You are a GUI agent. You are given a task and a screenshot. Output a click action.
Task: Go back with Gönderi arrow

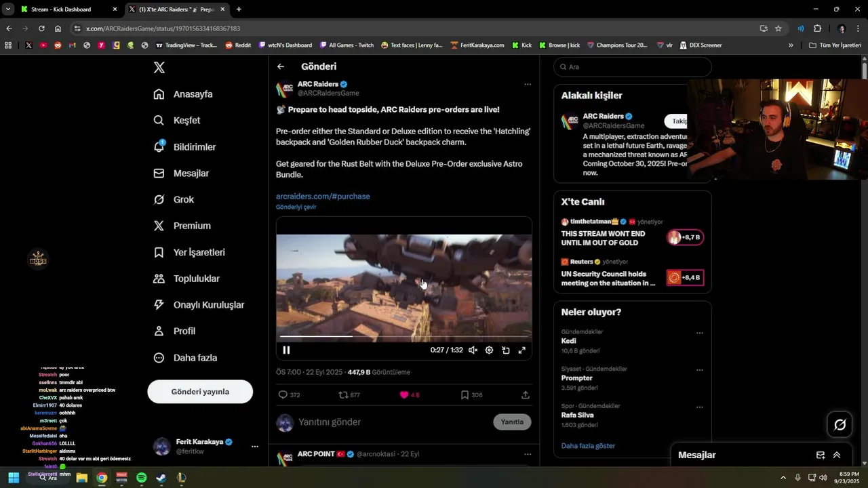pyautogui.click(x=281, y=66)
